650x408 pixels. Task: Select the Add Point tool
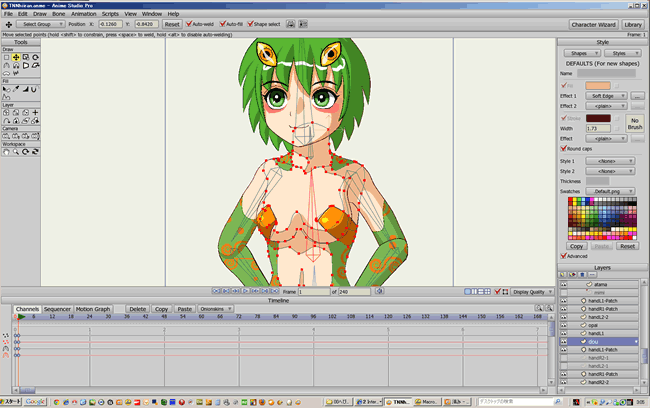point(6,66)
